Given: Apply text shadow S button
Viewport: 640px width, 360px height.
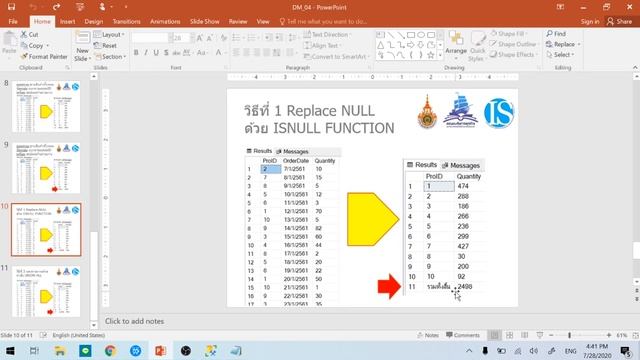Looking at the screenshot, I should click(166, 53).
